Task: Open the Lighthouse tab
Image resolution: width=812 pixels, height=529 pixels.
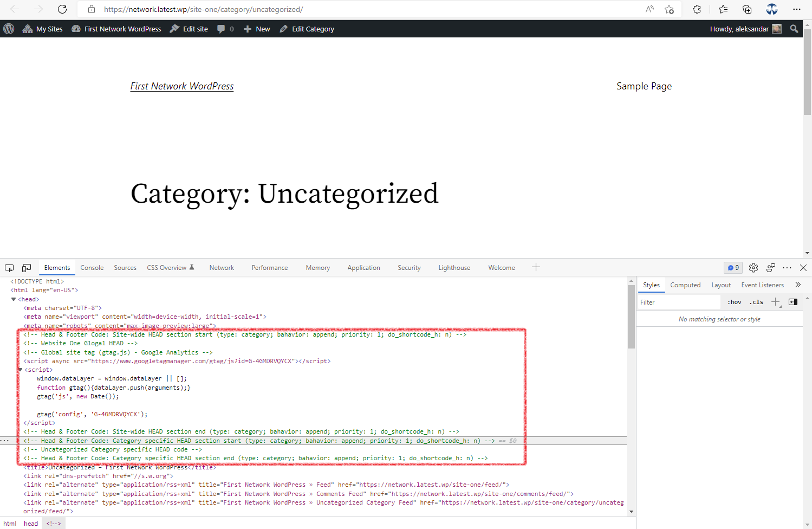Action: pyautogui.click(x=454, y=268)
